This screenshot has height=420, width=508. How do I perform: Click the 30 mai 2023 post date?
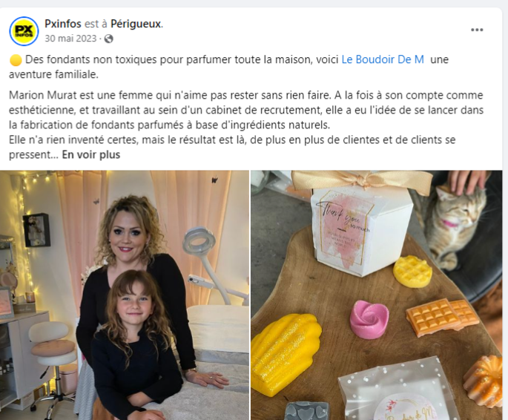70,39
